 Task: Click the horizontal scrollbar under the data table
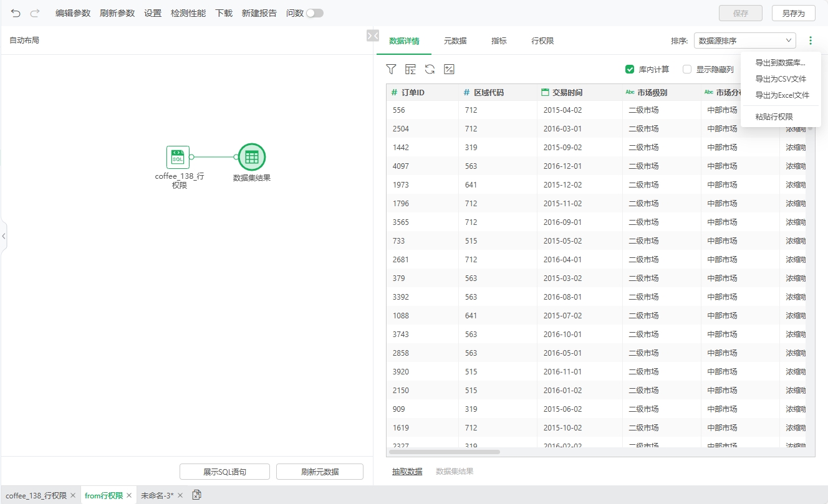[x=444, y=452]
